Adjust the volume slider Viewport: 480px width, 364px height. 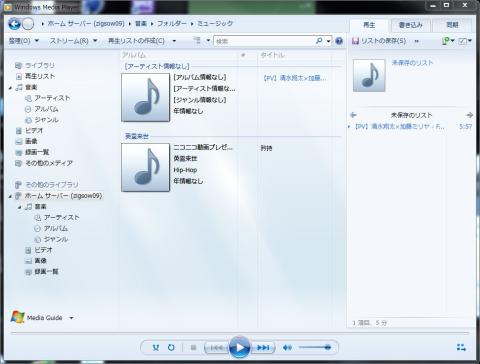[x=315, y=347]
